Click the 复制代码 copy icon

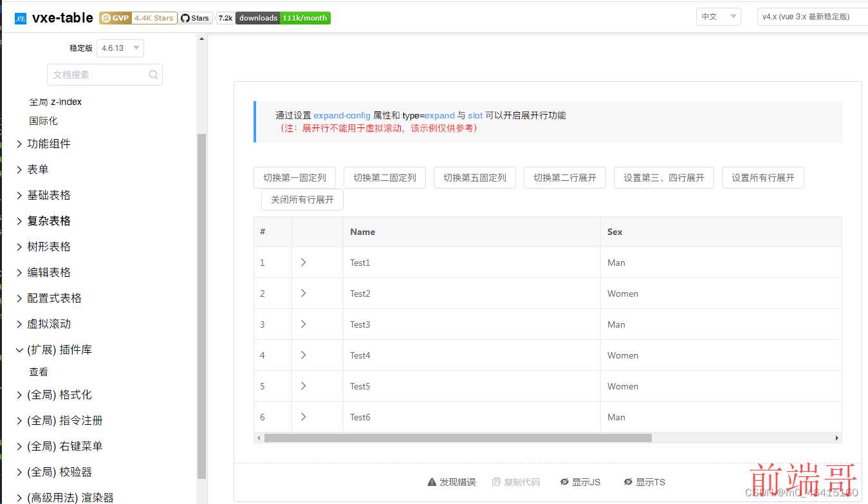pos(496,482)
